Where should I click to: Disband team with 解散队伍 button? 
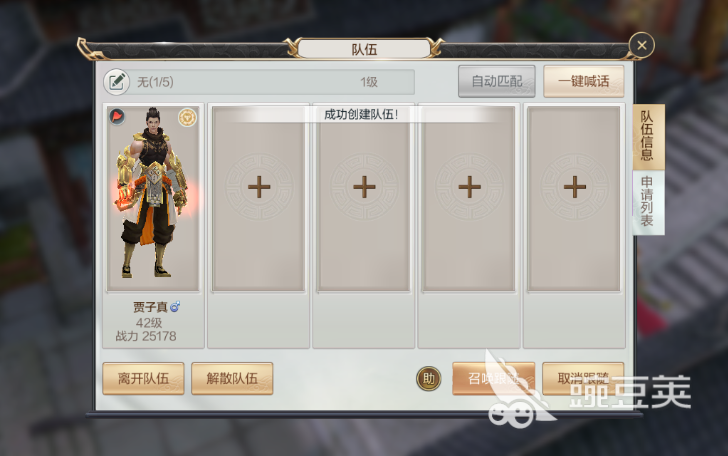click(x=232, y=378)
